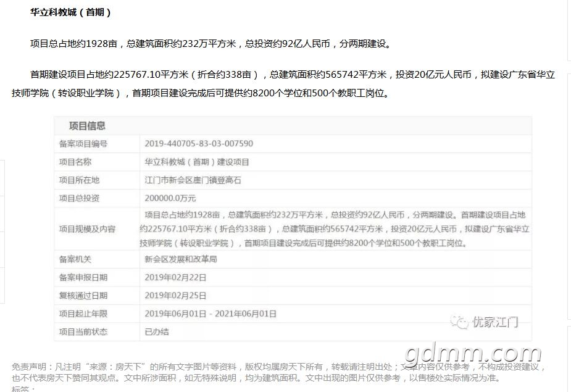The height and width of the screenshot is (392, 571).
Task: Click the label 备案申报日期
Action: [x=83, y=278]
